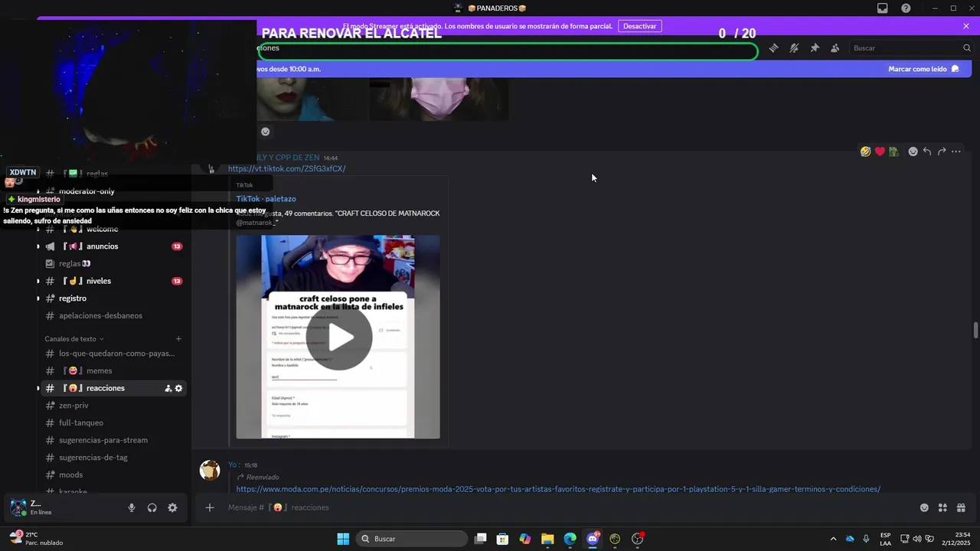Open Discord help icon in title bar
The height and width of the screenshot is (551, 980).
[x=906, y=8]
